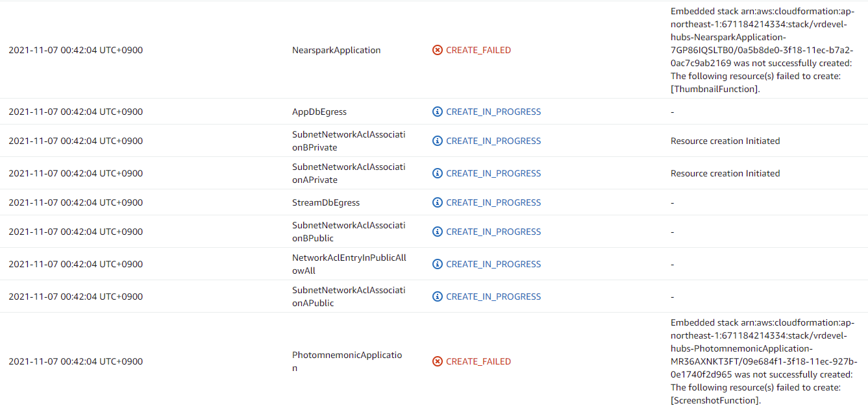
Task: Click CREATE_IN_PROGRESS status for SubnetNetworkAclAssociationBPrivate
Action: [x=493, y=141]
